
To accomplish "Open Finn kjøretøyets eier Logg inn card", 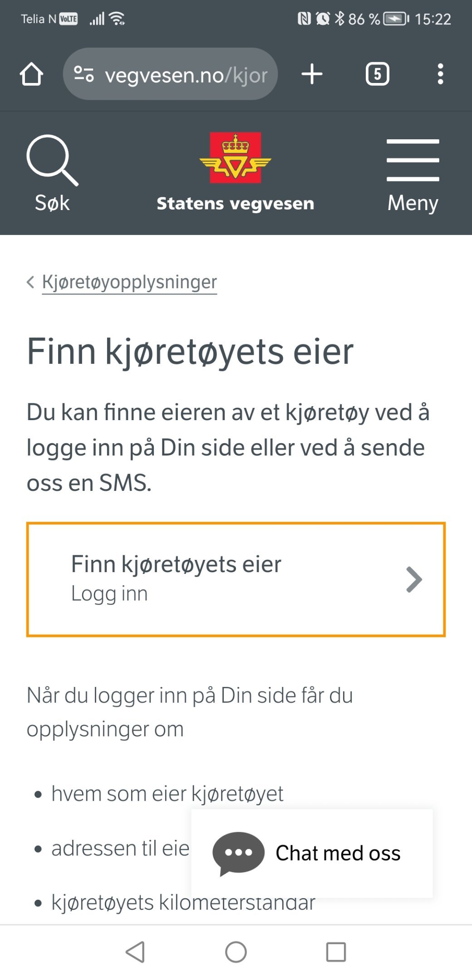I will pos(236,579).
